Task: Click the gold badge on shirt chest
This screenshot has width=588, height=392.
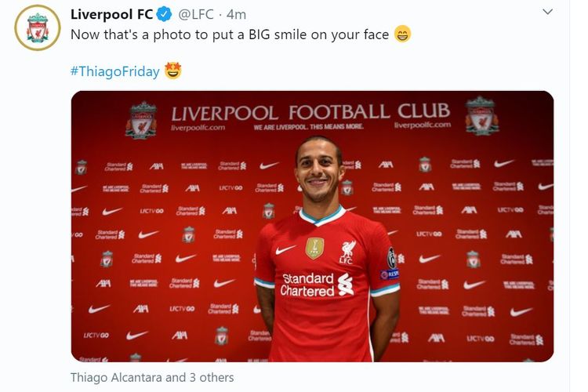Action: pos(314,248)
